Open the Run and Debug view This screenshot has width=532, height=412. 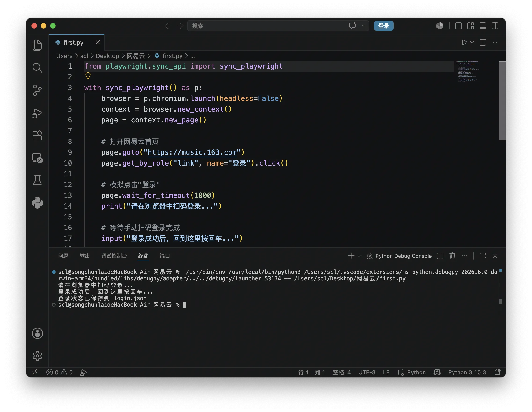point(37,113)
